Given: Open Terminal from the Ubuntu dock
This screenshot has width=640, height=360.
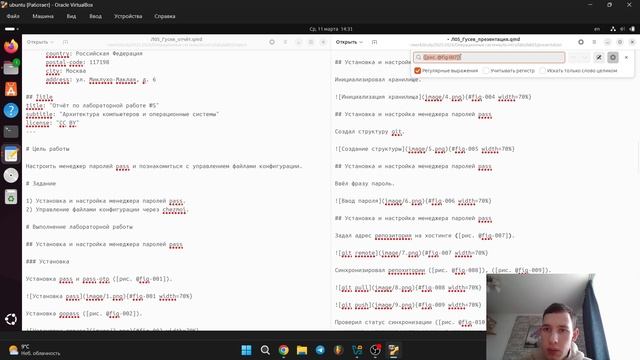Looking at the screenshot, I should pos(11,131).
